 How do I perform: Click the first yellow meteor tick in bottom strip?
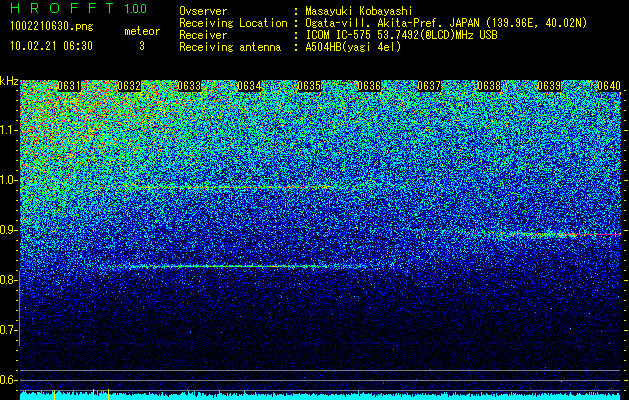54,394
